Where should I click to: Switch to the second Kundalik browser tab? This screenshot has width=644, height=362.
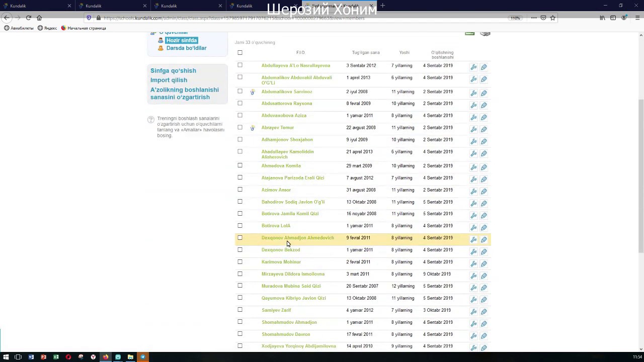112,6
